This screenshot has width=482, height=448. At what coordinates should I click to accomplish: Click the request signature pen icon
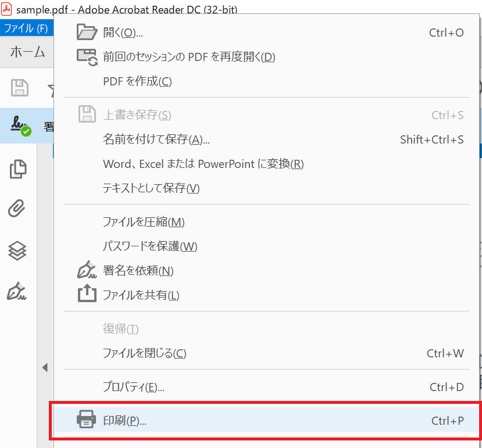point(87,270)
